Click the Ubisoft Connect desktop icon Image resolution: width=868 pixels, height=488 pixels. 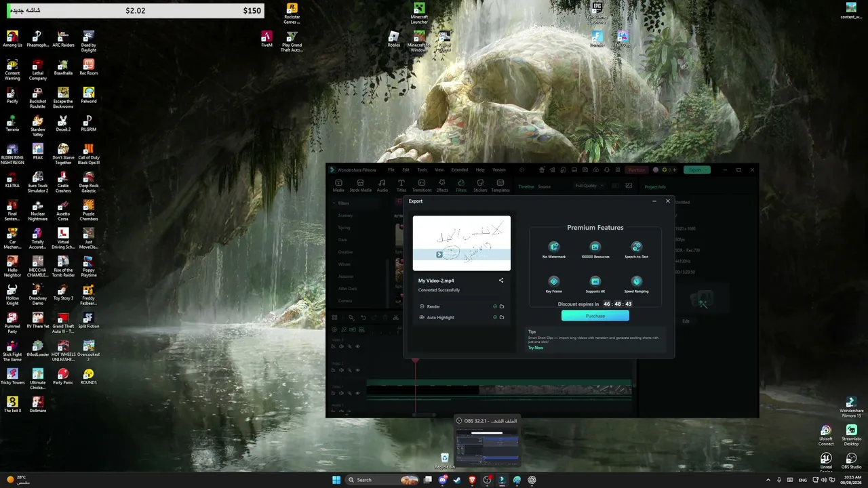coord(826,435)
